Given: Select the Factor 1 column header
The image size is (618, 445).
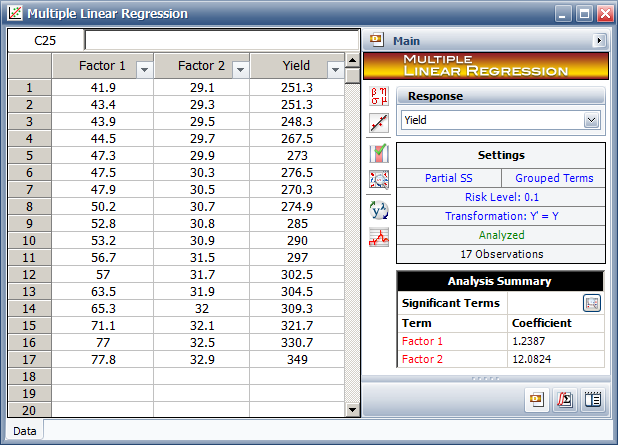Looking at the screenshot, I should 102,65.
